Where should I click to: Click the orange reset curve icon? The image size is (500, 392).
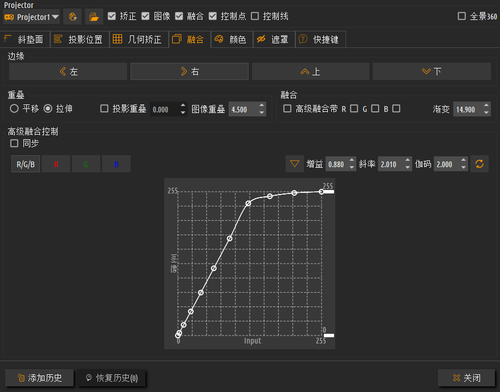tap(479, 164)
